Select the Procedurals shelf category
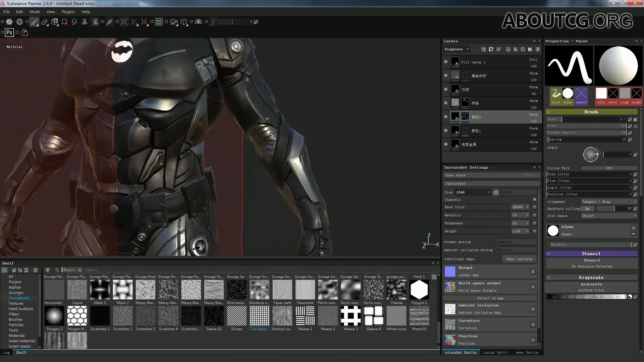The width and height of the screenshot is (644, 362). click(19, 298)
